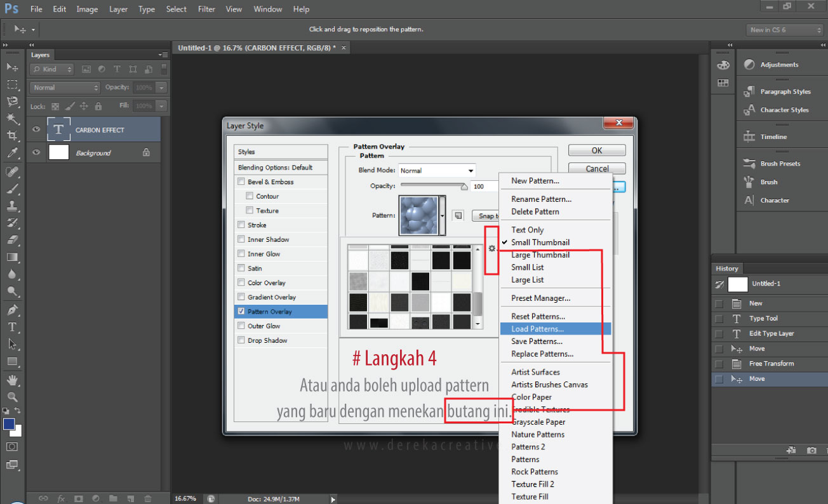
Task: Select the Magic Wand tool
Action: 12,118
